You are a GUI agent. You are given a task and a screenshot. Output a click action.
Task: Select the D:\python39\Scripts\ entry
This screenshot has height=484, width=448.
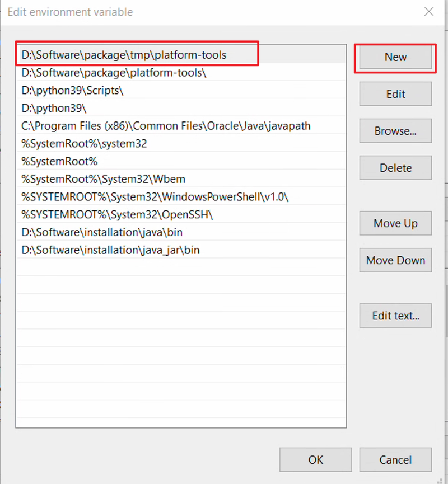point(181,90)
